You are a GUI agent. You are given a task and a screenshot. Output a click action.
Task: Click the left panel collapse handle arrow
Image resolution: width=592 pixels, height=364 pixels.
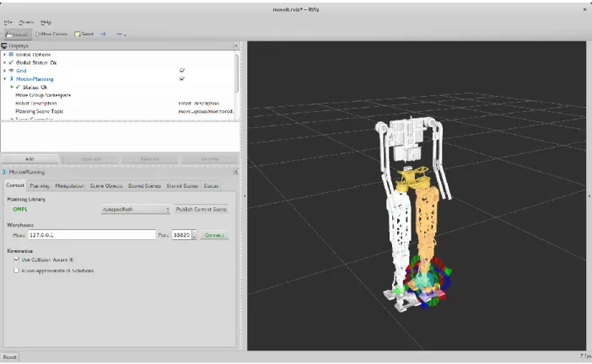coord(245,196)
